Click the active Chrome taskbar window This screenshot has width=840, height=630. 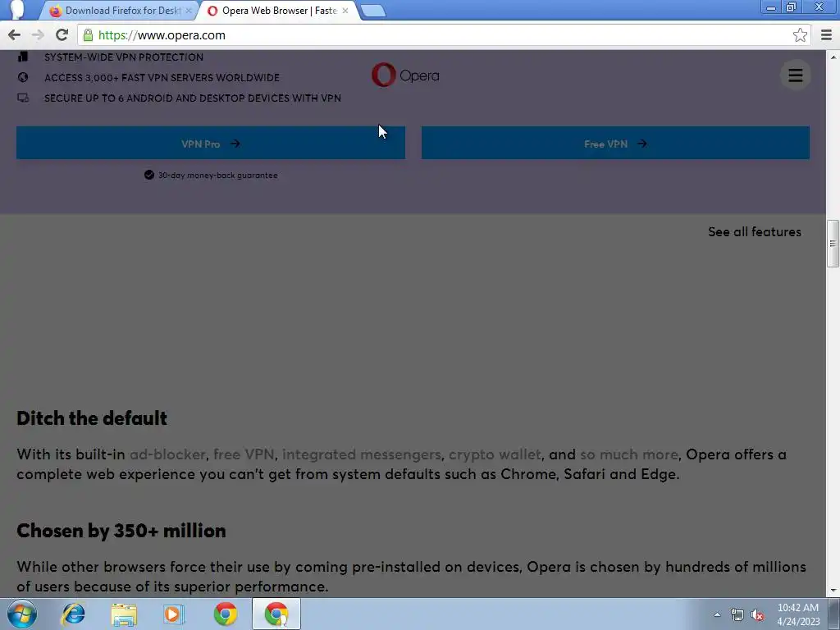[276, 614]
